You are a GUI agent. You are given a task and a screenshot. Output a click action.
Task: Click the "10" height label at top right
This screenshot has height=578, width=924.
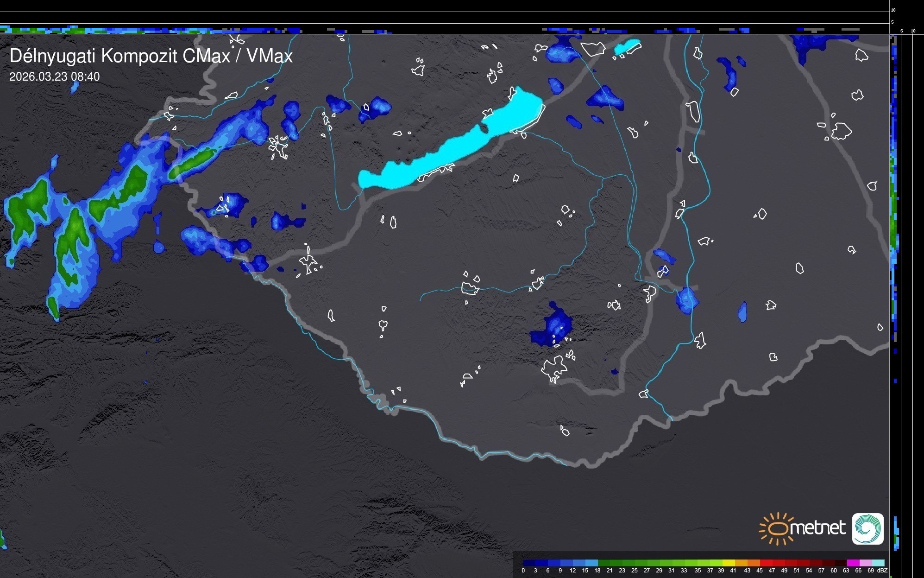tap(893, 10)
